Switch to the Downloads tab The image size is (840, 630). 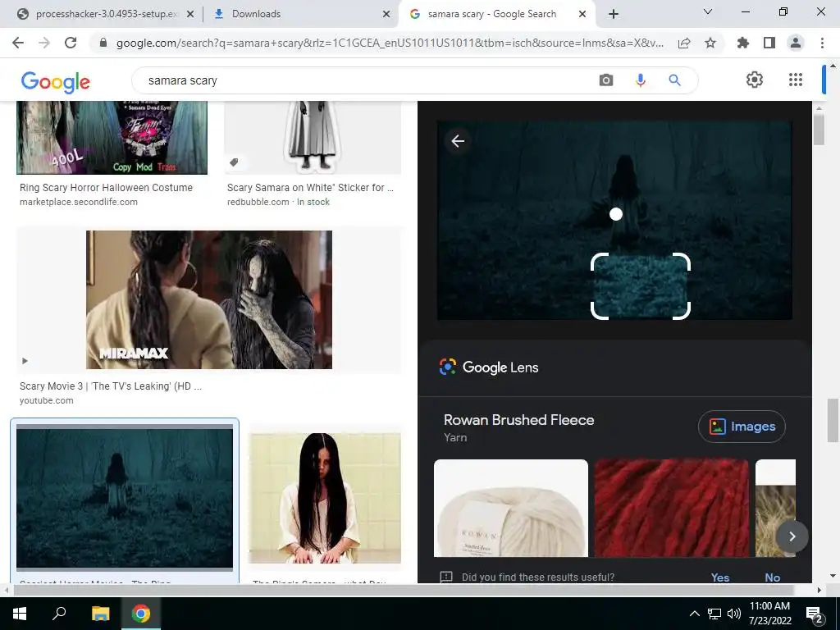(x=300, y=14)
